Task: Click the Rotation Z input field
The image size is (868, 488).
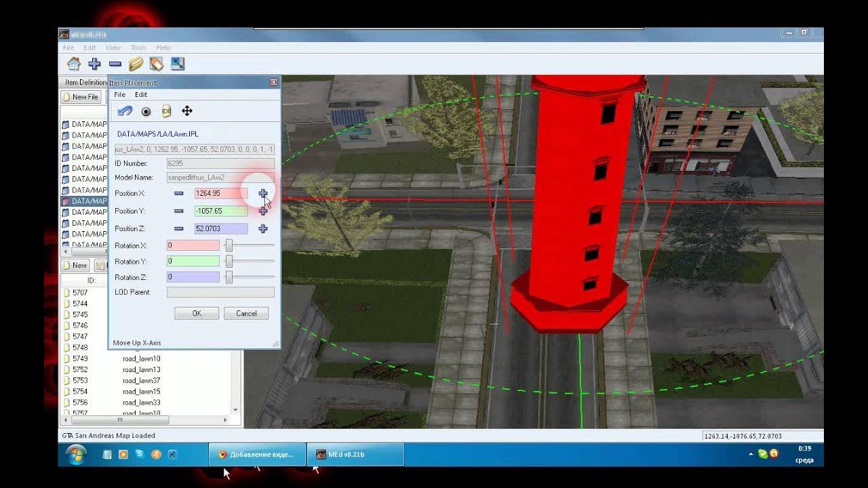Action: pyautogui.click(x=193, y=277)
